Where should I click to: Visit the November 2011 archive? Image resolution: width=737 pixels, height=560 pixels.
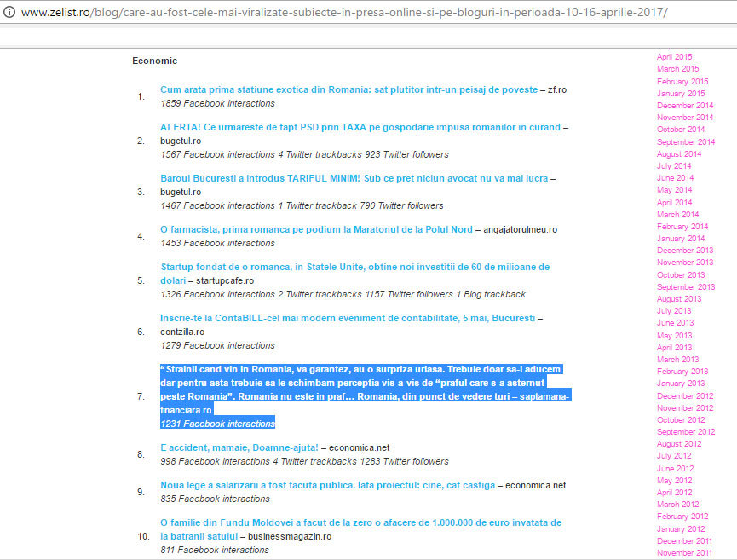point(684,553)
